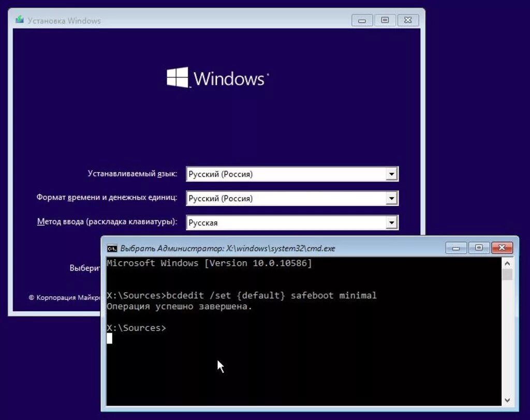
Task: Close the cmd.exe window
Action: tap(502, 248)
